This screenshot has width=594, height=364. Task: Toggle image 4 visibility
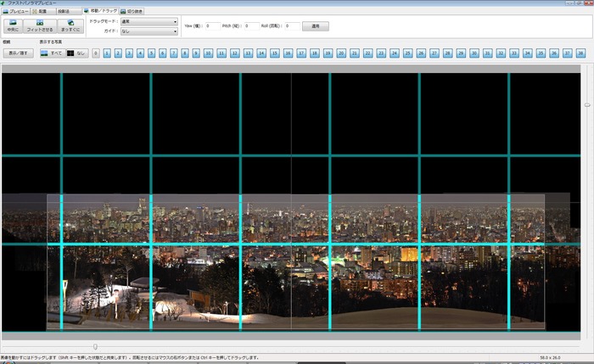[x=140, y=53]
